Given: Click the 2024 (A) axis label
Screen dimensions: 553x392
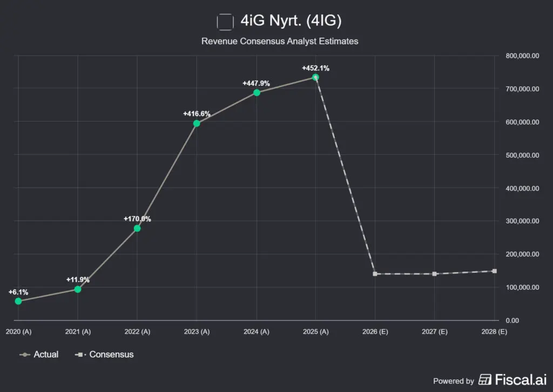Looking at the screenshot, I should 257,332.
